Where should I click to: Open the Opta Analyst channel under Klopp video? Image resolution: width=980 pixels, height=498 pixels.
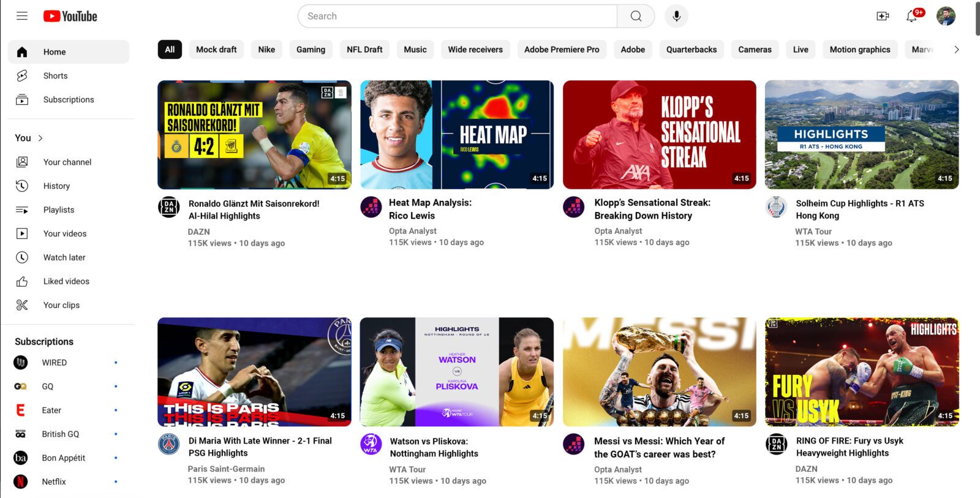[x=618, y=231]
